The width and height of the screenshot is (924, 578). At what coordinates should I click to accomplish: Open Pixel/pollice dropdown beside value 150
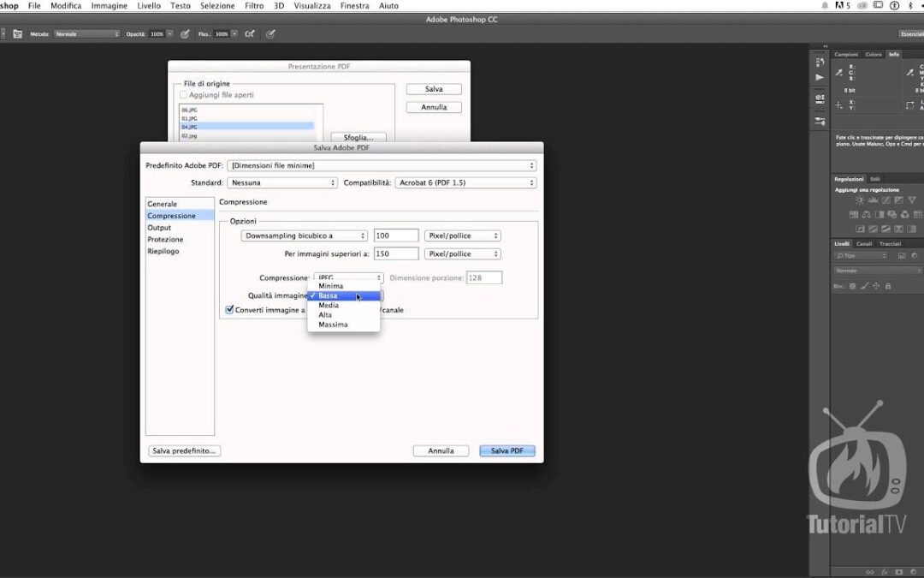(x=463, y=254)
